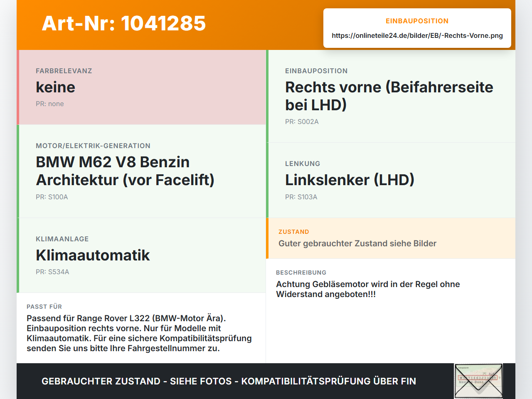Select 'Rechts vorne (Beifahrerseite bei LHD)' value
Screen dimensions: 532x399
(x=389, y=96)
